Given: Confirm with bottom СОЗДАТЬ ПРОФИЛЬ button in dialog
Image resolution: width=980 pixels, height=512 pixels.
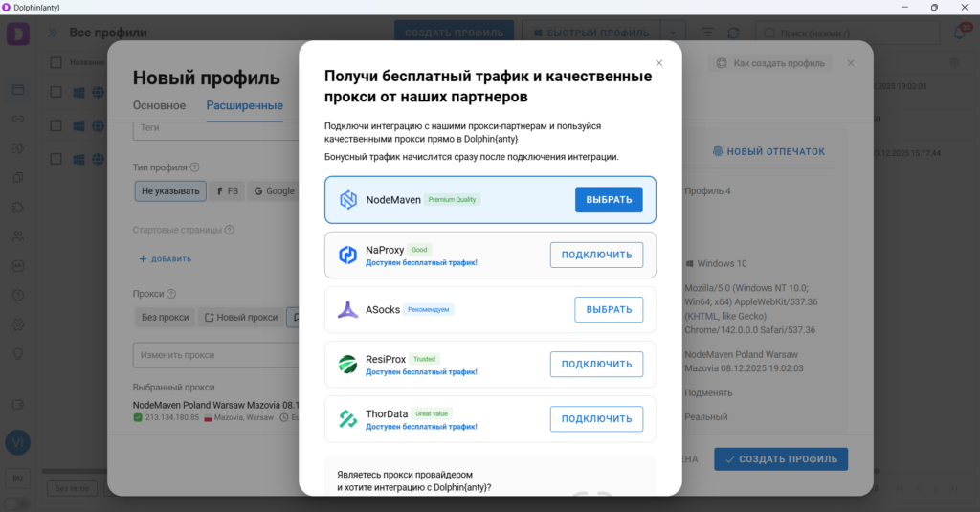Looking at the screenshot, I should 781,458.
